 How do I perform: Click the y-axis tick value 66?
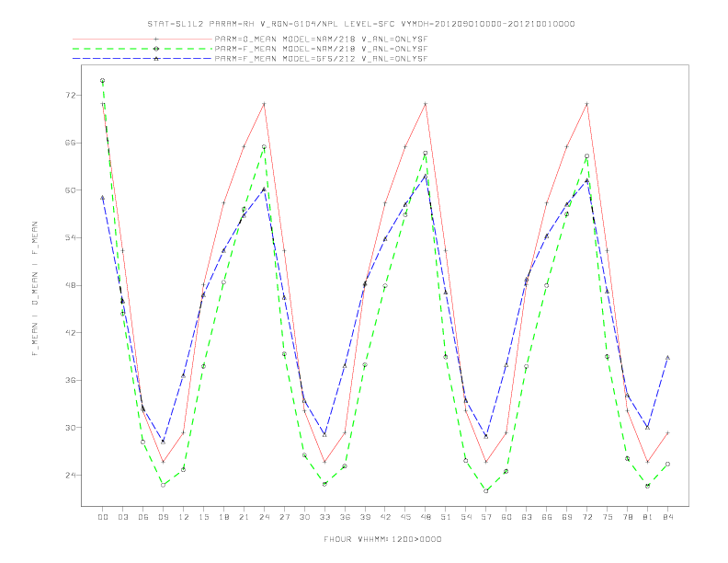click(x=70, y=143)
